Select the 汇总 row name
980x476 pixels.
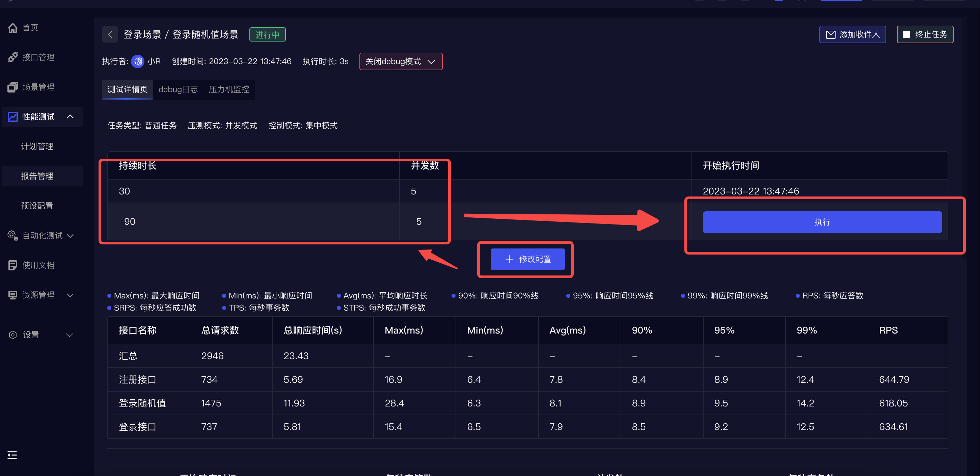128,356
